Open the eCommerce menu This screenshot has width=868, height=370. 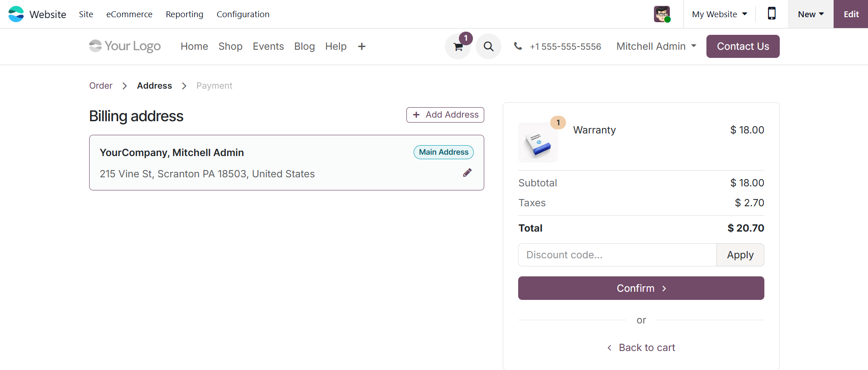[129, 14]
